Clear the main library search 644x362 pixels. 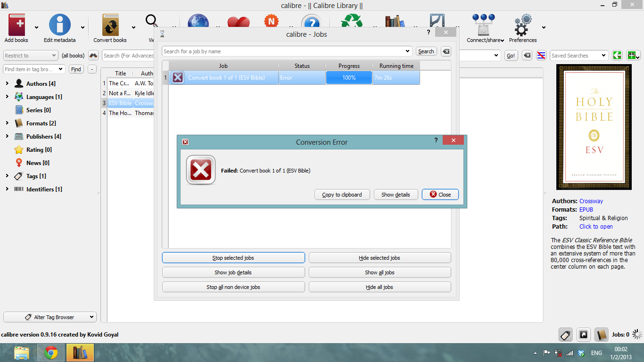(528, 56)
